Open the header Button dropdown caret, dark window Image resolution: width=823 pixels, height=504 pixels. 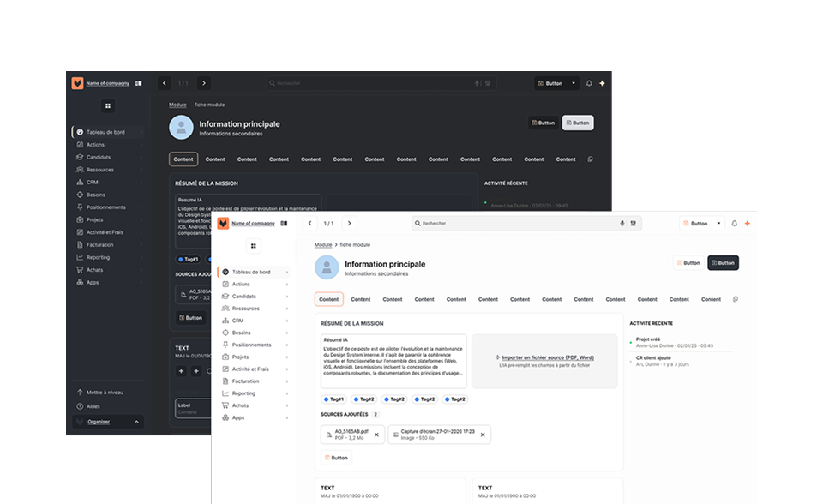point(574,83)
